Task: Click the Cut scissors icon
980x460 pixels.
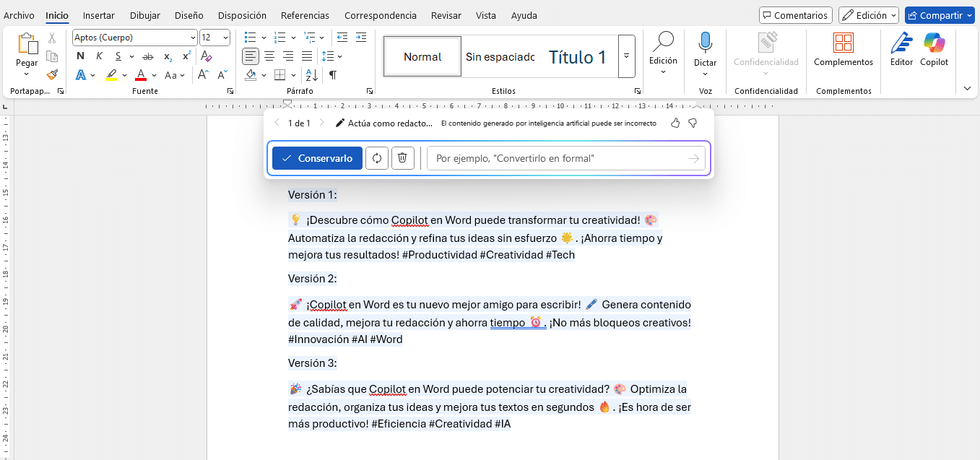Action: click(x=52, y=38)
